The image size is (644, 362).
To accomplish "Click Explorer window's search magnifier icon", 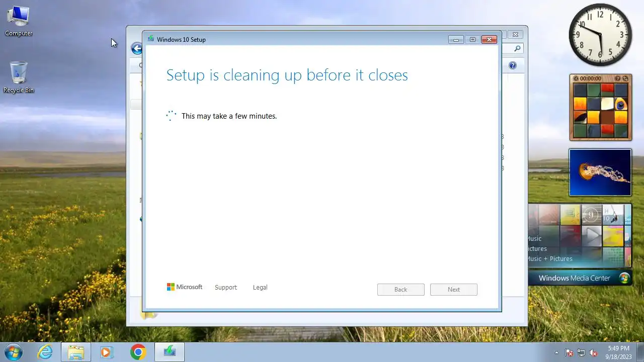I will [x=517, y=48].
